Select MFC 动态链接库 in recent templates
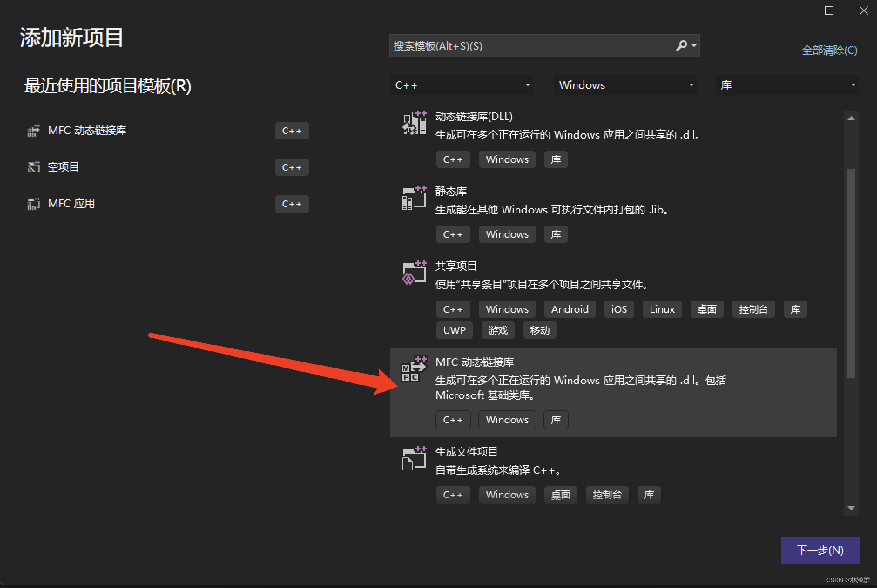This screenshot has width=877, height=588. 87,131
